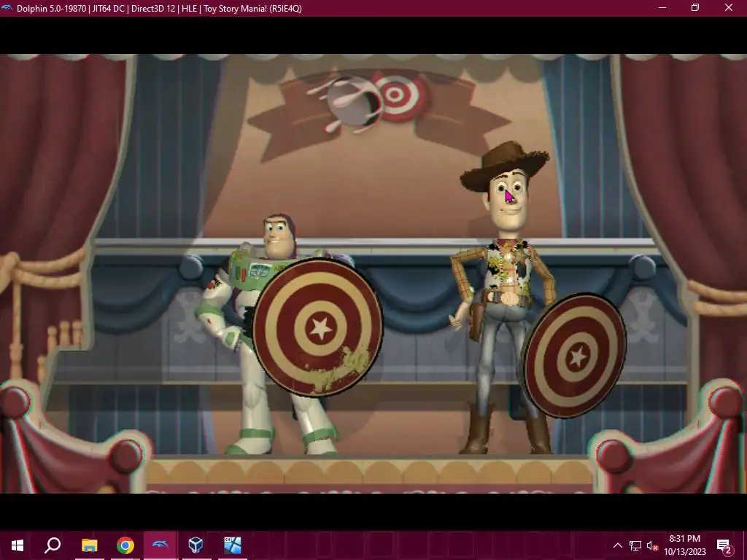Close the Dolphin window
747x560 pixels.
pos(729,8)
